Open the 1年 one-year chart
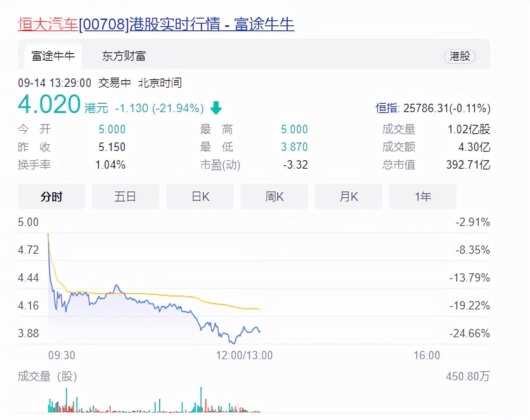 (x=422, y=197)
